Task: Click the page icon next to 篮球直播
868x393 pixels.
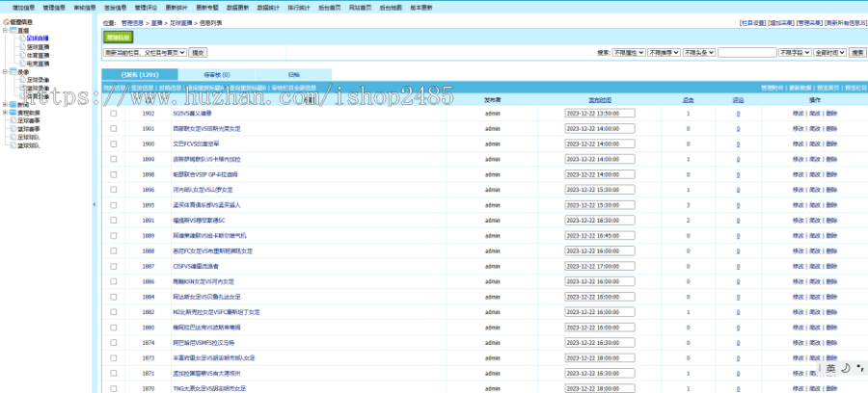Action: point(23,47)
